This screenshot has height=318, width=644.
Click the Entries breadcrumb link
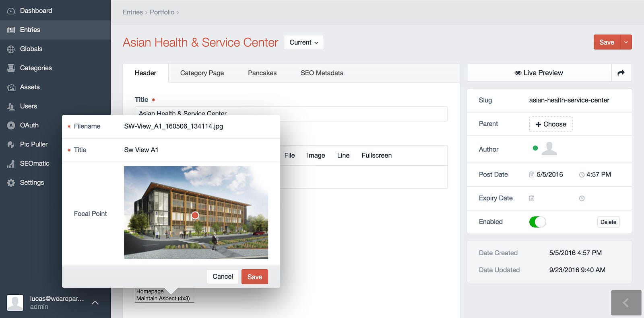click(133, 12)
